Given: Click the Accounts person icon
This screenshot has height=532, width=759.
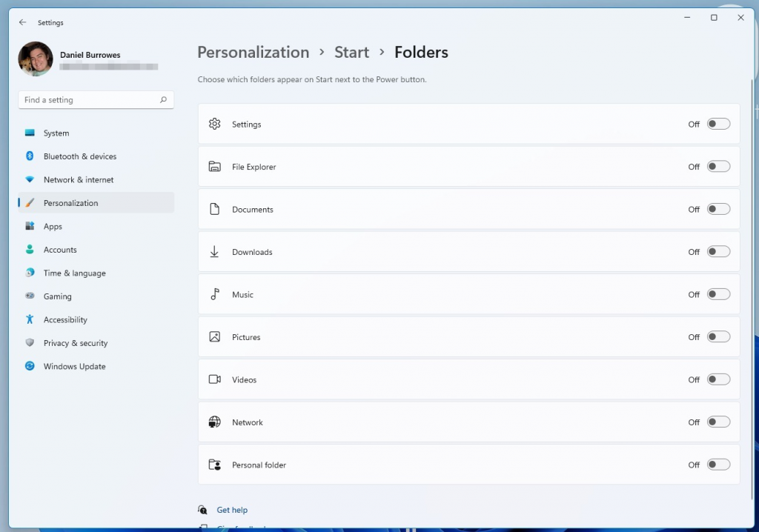Looking at the screenshot, I should [30, 249].
